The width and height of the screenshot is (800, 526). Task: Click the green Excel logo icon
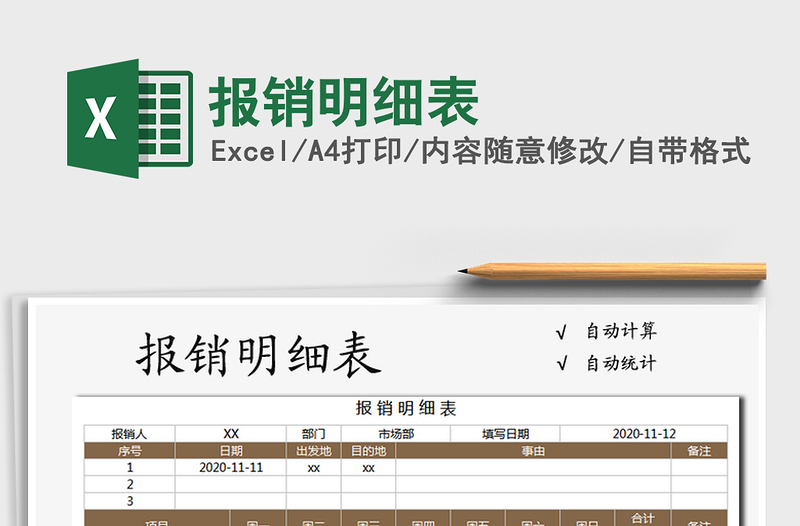tap(130, 118)
